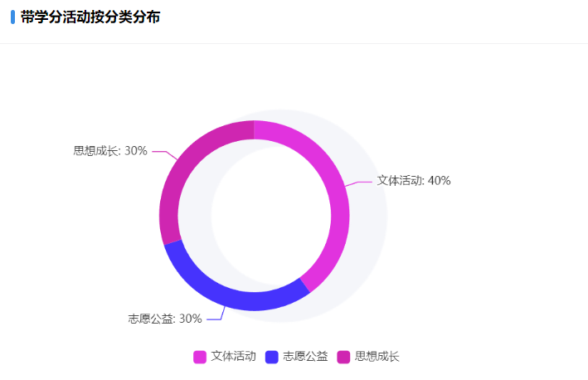Click the blue bar beside chart title

click(12, 17)
